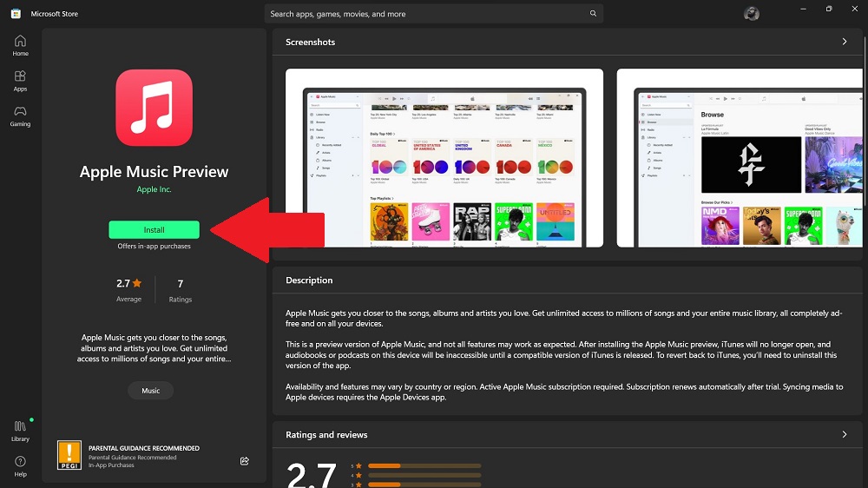Open the Apps section in sidebar
Screen dimensions: 868x488
(20, 81)
